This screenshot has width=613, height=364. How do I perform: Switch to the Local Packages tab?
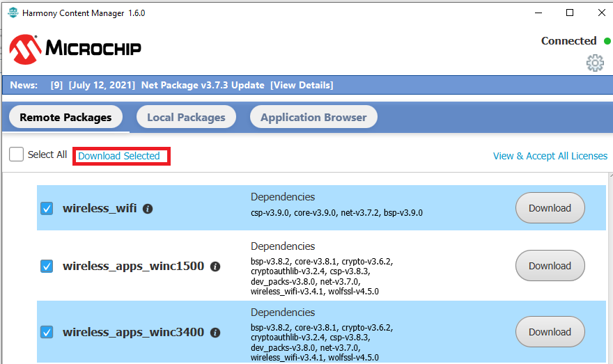[x=186, y=117]
